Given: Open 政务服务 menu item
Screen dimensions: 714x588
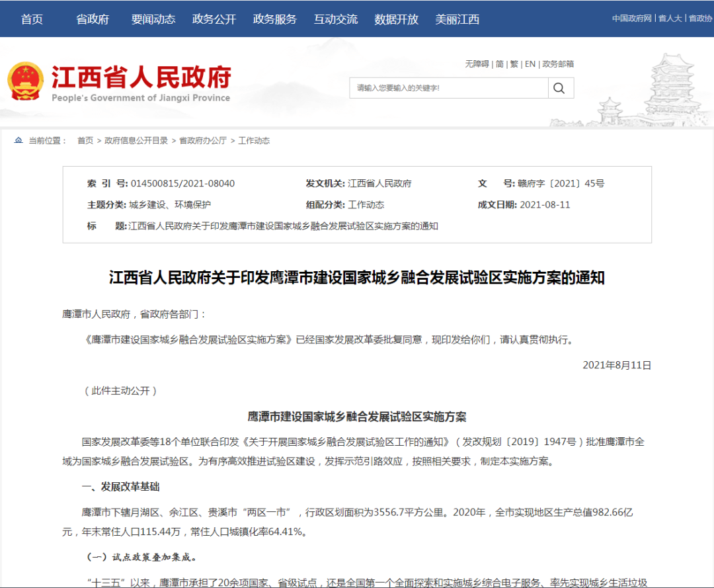Looking at the screenshot, I should (x=274, y=20).
